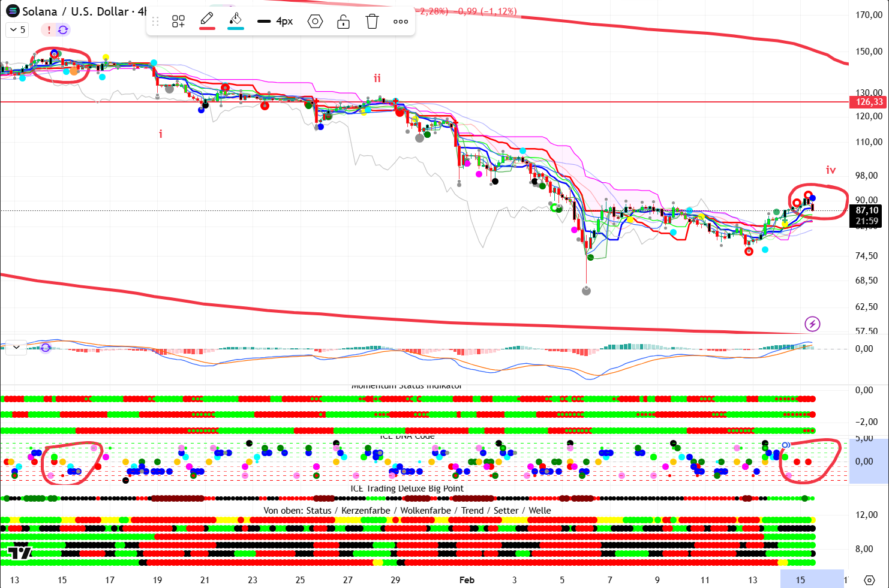This screenshot has width=889, height=588.
Task: Click the purple lightning bolt icon
Action: [812, 324]
